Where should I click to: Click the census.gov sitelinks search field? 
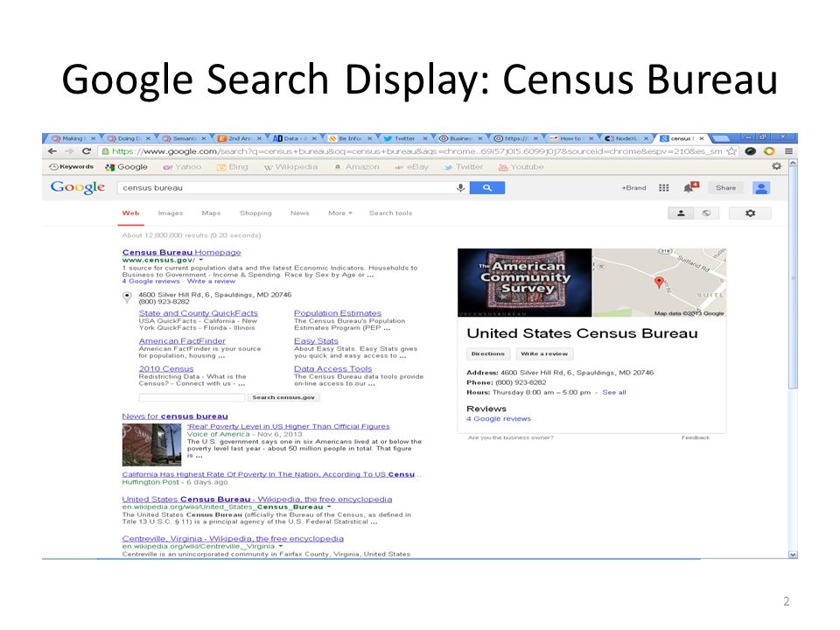192,397
